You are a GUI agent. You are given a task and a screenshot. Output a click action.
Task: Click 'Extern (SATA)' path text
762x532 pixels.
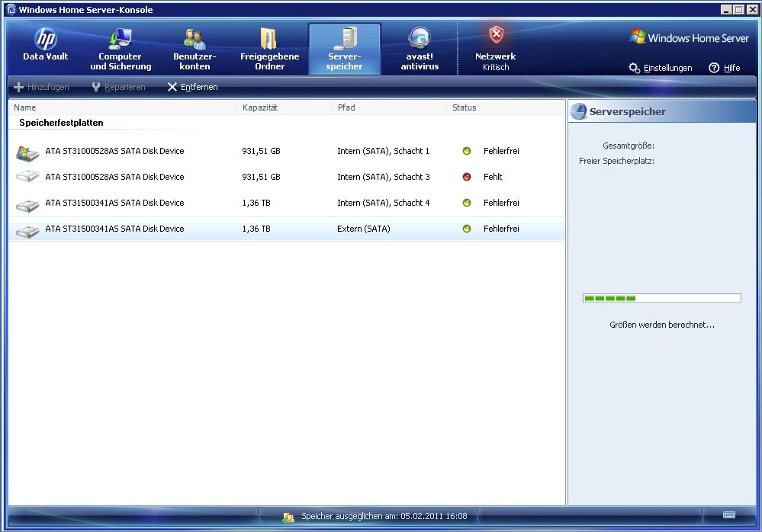click(x=364, y=229)
